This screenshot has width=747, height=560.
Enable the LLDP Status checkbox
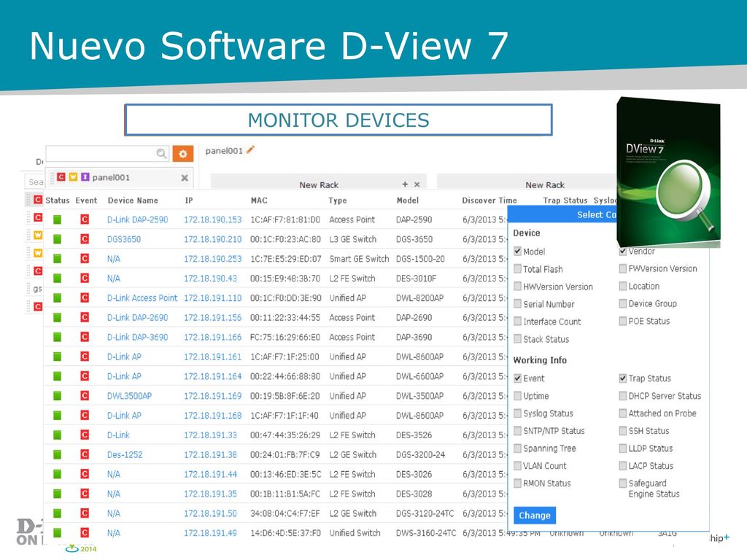[623, 448]
